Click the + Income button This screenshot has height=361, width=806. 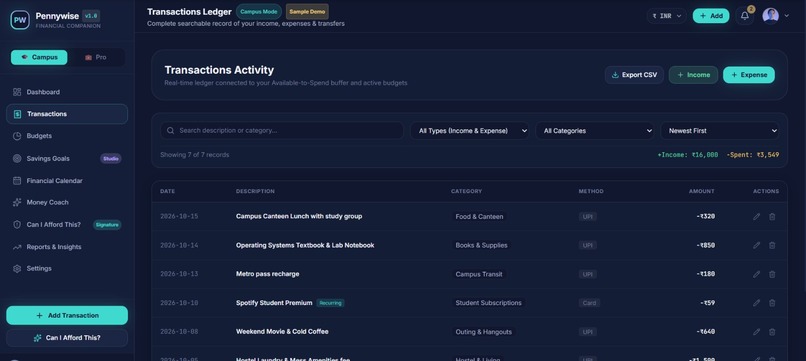click(x=693, y=75)
